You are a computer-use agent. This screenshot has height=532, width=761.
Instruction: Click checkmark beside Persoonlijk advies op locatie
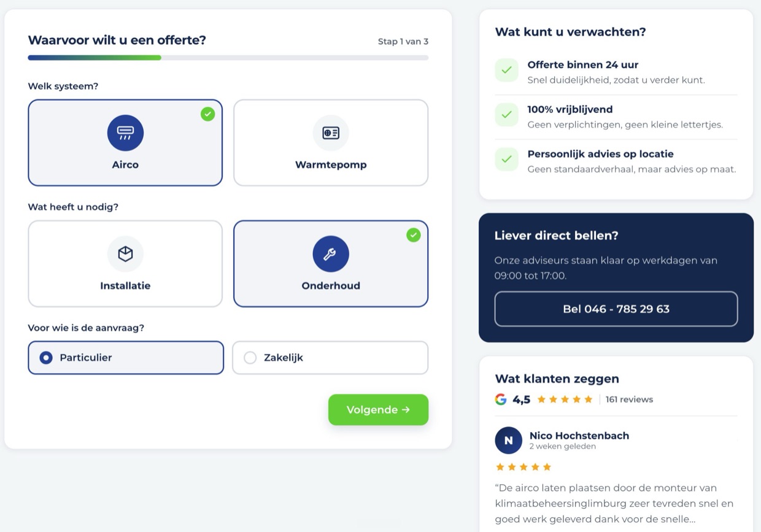pos(506,159)
